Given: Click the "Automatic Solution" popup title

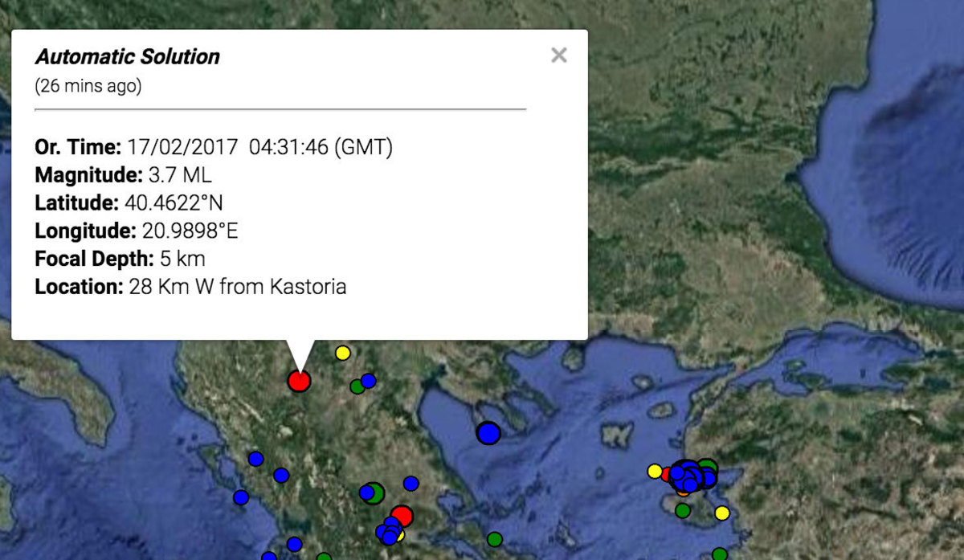Looking at the screenshot, I should coord(128,57).
